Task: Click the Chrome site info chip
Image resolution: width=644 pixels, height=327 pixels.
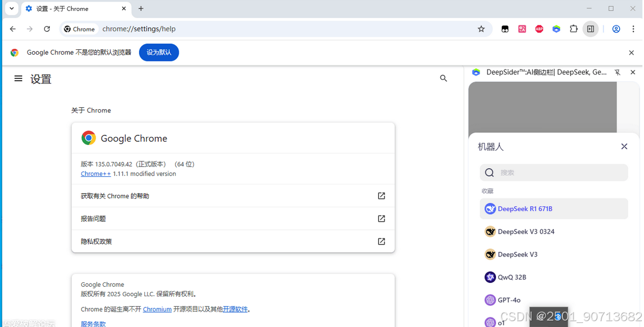Action: (x=80, y=29)
